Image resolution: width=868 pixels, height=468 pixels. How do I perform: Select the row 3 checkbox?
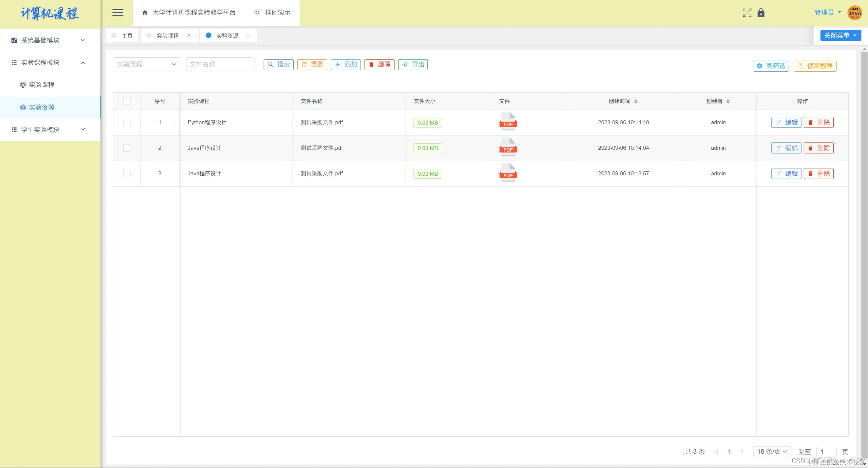(x=127, y=174)
